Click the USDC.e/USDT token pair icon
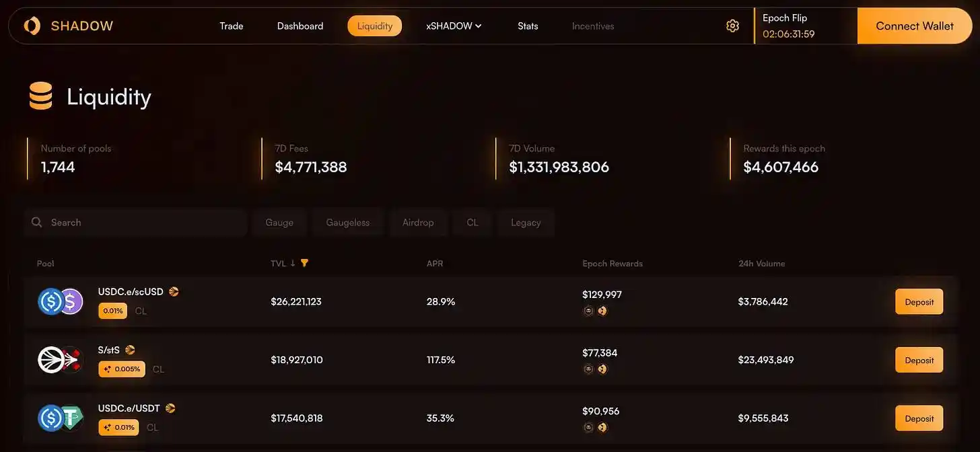The width and height of the screenshot is (980, 452). [60, 418]
